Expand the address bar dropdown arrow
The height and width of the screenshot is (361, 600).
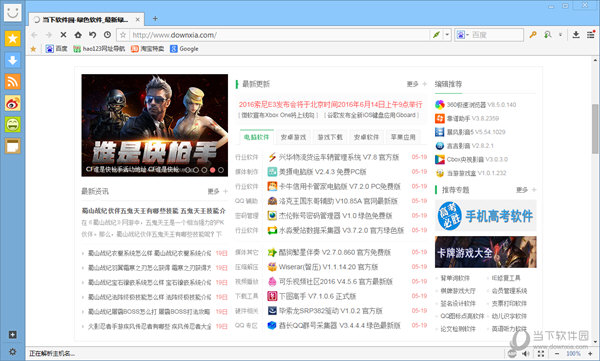447,35
